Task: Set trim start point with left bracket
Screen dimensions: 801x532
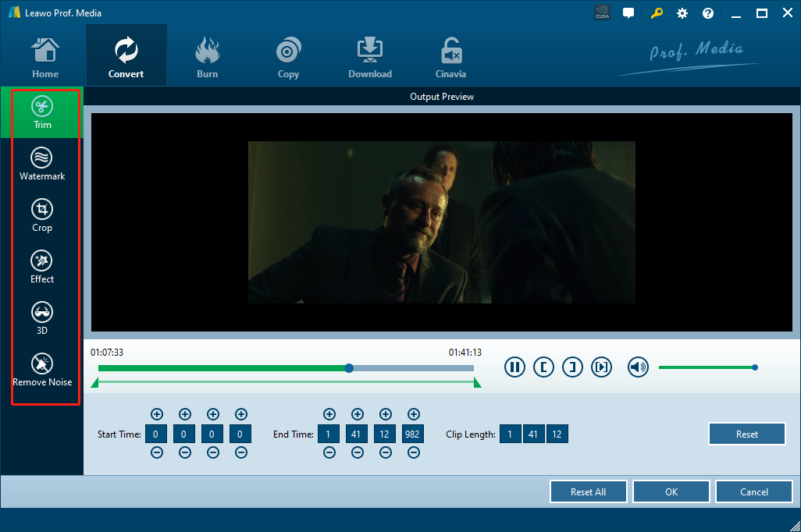Action: (x=543, y=367)
